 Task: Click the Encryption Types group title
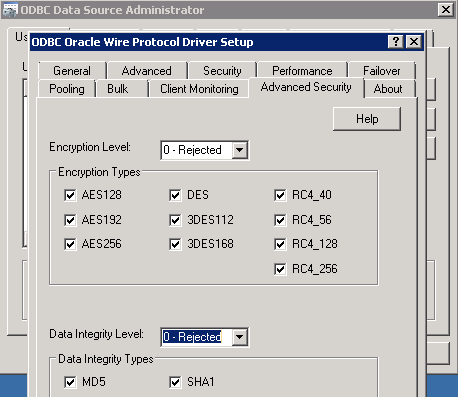point(99,172)
